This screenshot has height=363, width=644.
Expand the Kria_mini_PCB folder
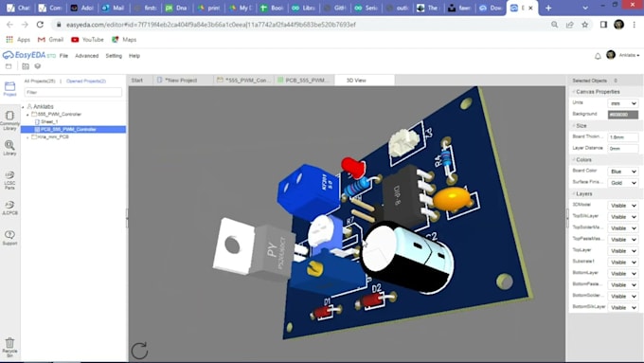27,137
